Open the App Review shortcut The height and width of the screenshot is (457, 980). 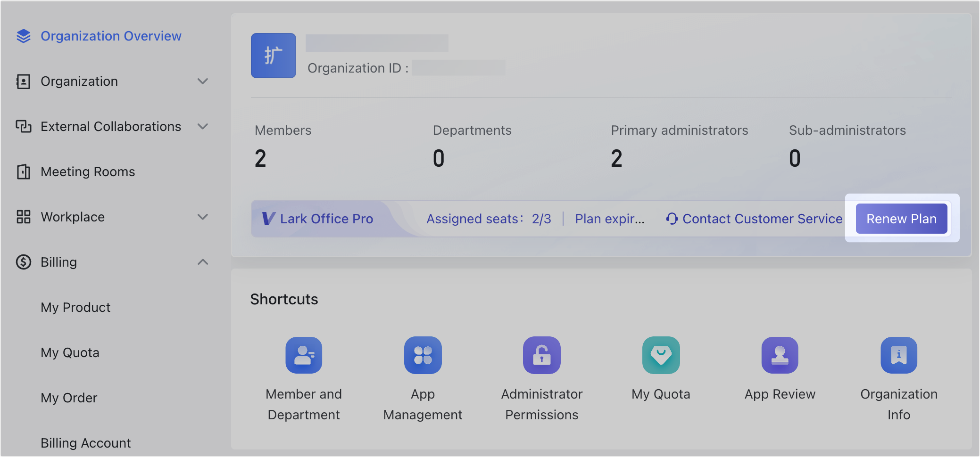point(779,355)
